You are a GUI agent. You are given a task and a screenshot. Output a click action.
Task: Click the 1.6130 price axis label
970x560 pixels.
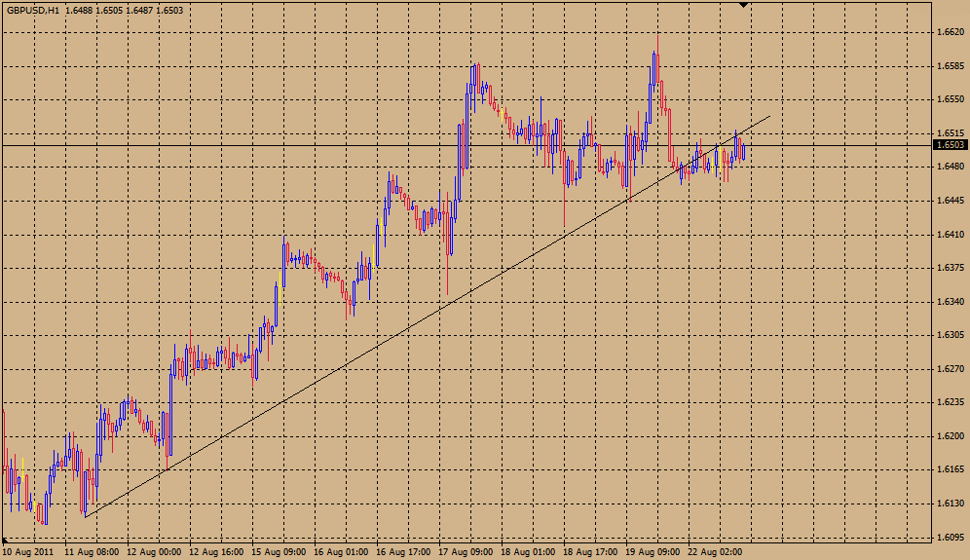pos(951,504)
